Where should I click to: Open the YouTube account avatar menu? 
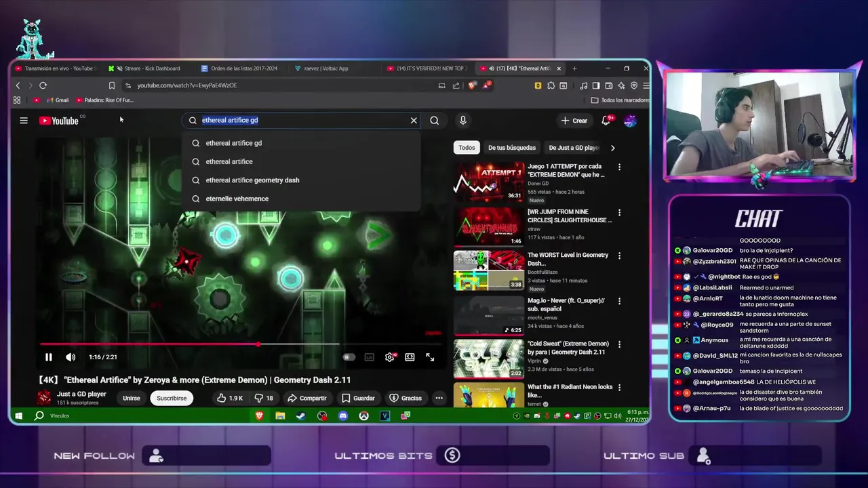point(630,121)
